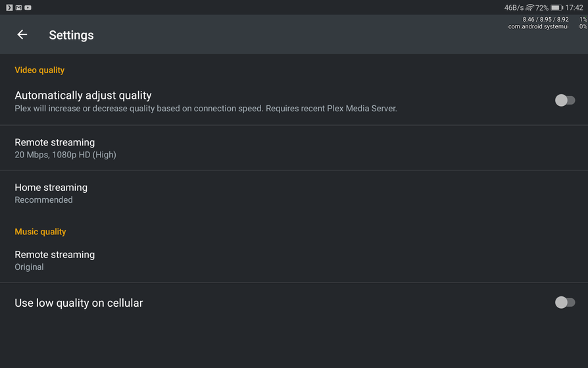Enable the Automatically adjust quality switch

coord(564,100)
